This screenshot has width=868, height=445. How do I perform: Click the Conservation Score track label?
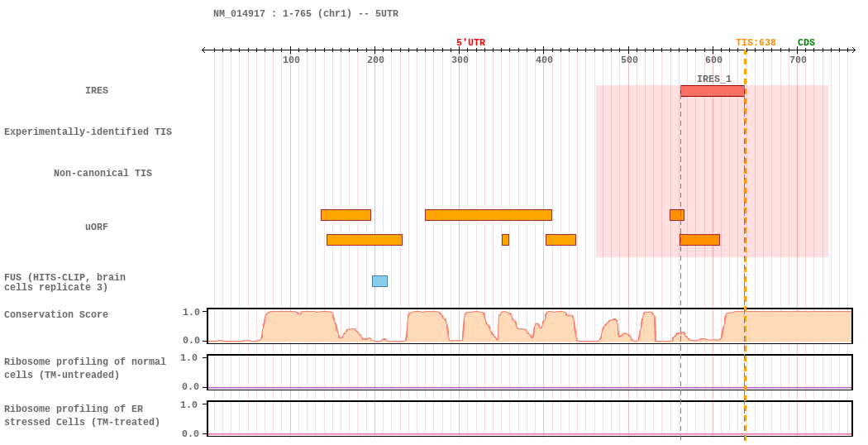point(56,315)
